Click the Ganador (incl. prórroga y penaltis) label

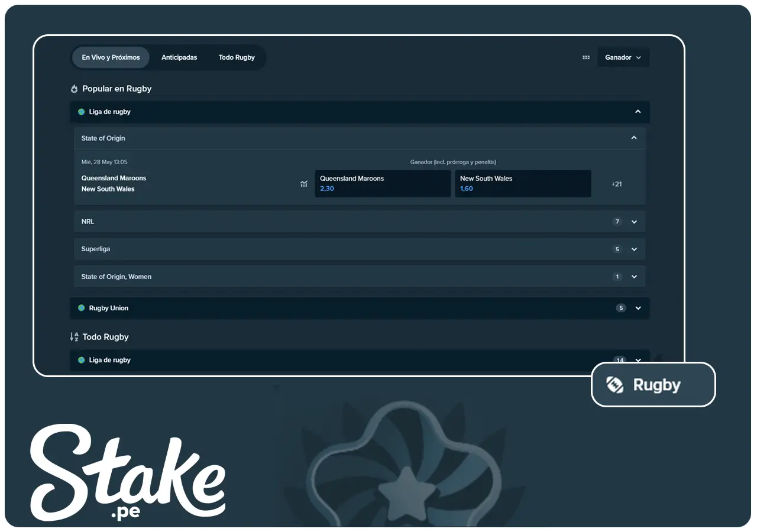click(x=453, y=162)
